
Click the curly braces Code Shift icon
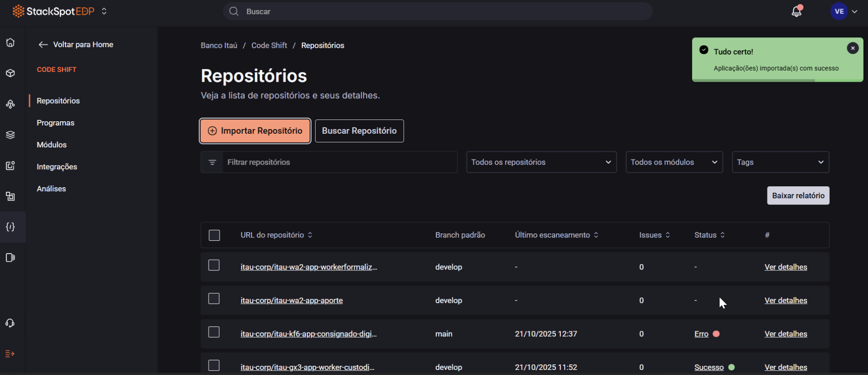coord(10,227)
